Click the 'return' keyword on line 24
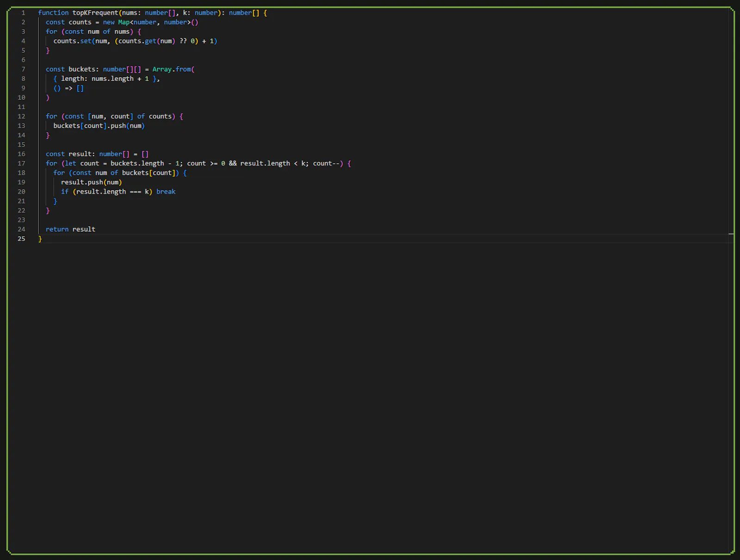The height and width of the screenshot is (560, 740). [x=57, y=229]
